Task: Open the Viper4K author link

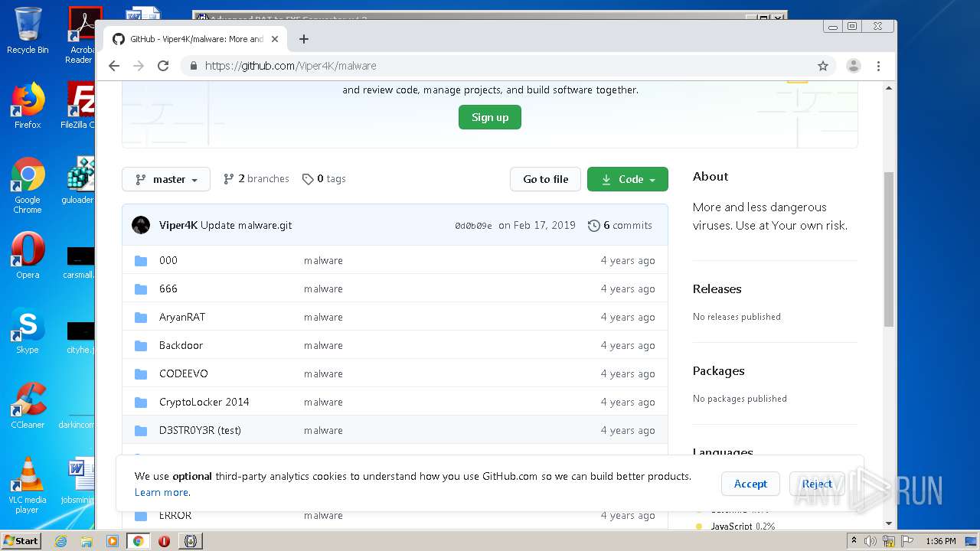Action: click(x=178, y=225)
